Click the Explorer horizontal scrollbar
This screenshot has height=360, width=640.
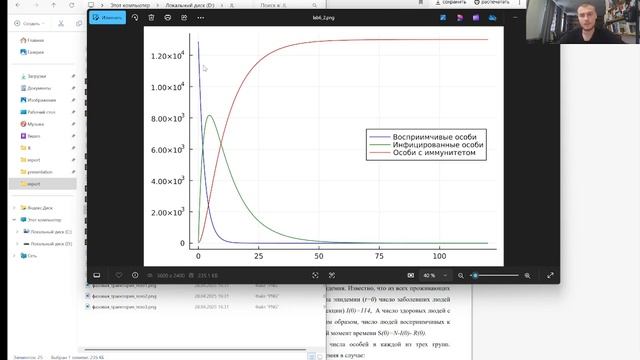[195, 349]
